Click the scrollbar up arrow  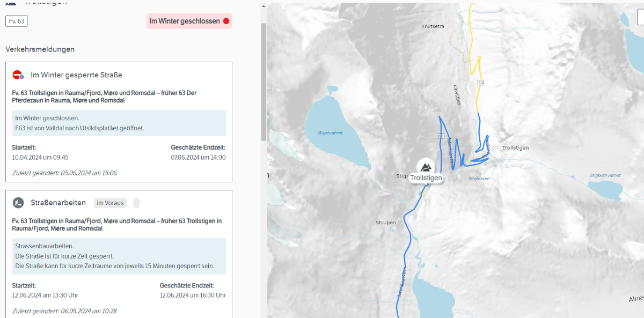tap(263, 6)
